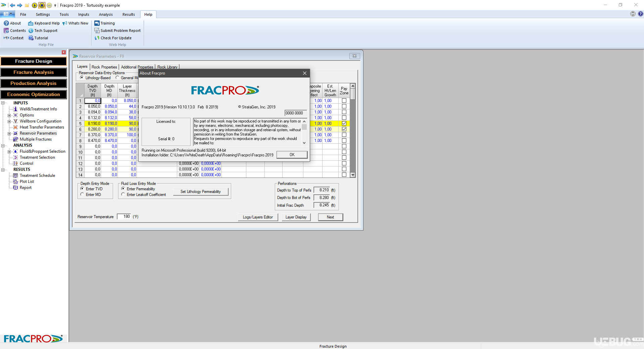
Task: Toggle Pay Zone checkbox for layer row 1
Action: pos(344,101)
